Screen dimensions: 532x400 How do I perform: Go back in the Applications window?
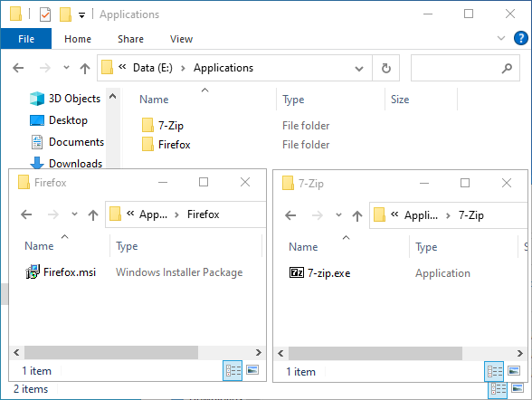click(18, 68)
